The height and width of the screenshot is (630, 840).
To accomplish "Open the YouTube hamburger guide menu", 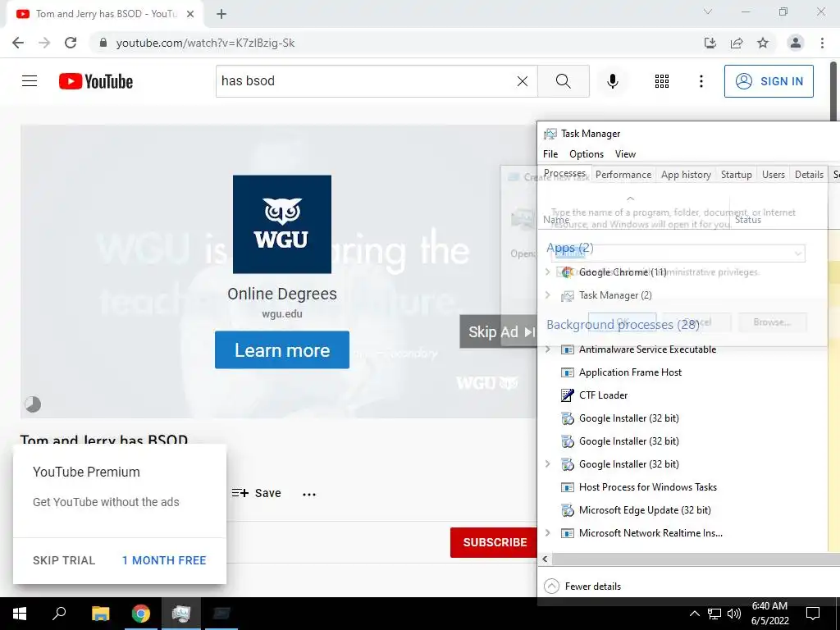I will (30, 81).
